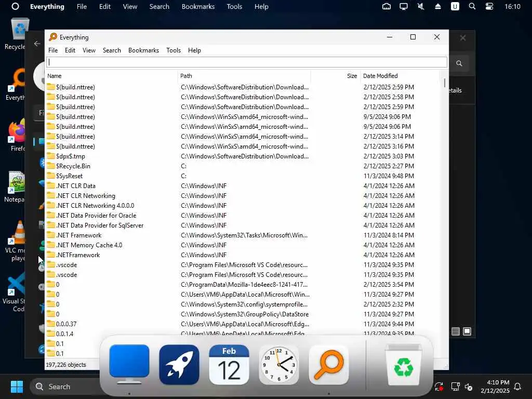This screenshot has width=532, height=399.
Task: Select the .NET CLR Data folder
Action: click(243, 186)
